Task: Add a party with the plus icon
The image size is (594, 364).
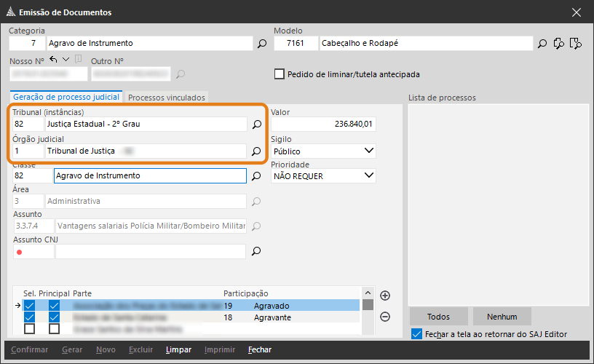Action: 385,296
